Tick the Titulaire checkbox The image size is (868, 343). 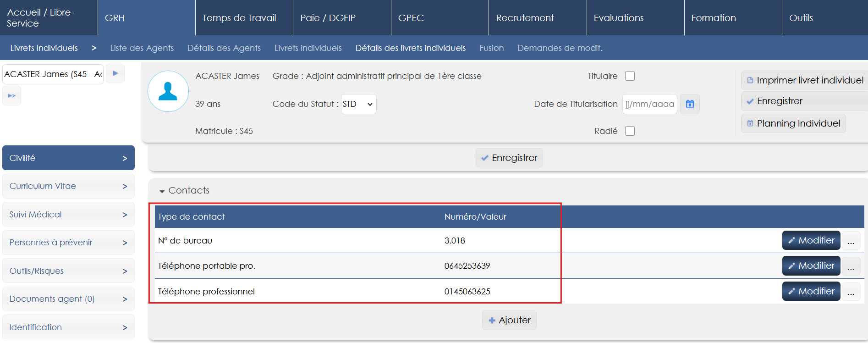pos(630,76)
